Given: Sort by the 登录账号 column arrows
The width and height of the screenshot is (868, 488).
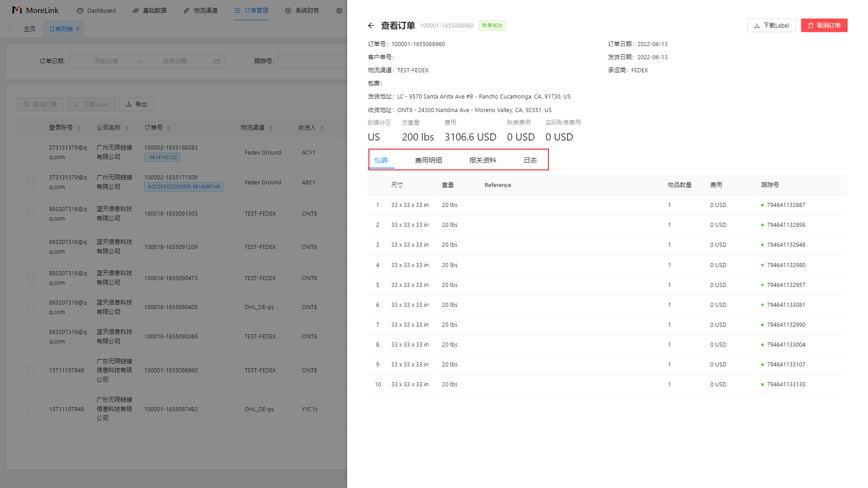Looking at the screenshot, I should click(79, 128).
